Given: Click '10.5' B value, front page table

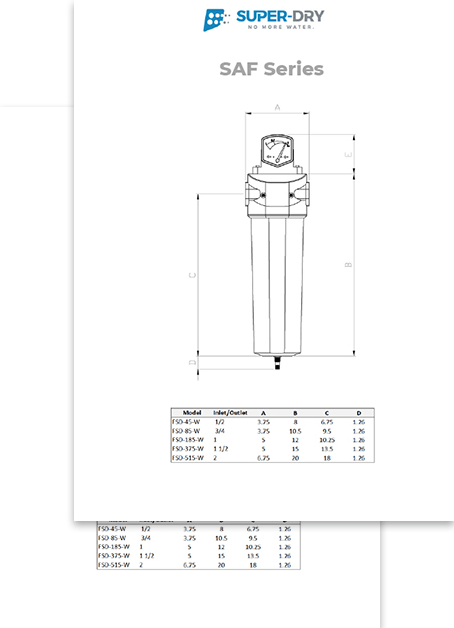Looking at the screenshot, I should pyautogui.click(x=295, y=431).
